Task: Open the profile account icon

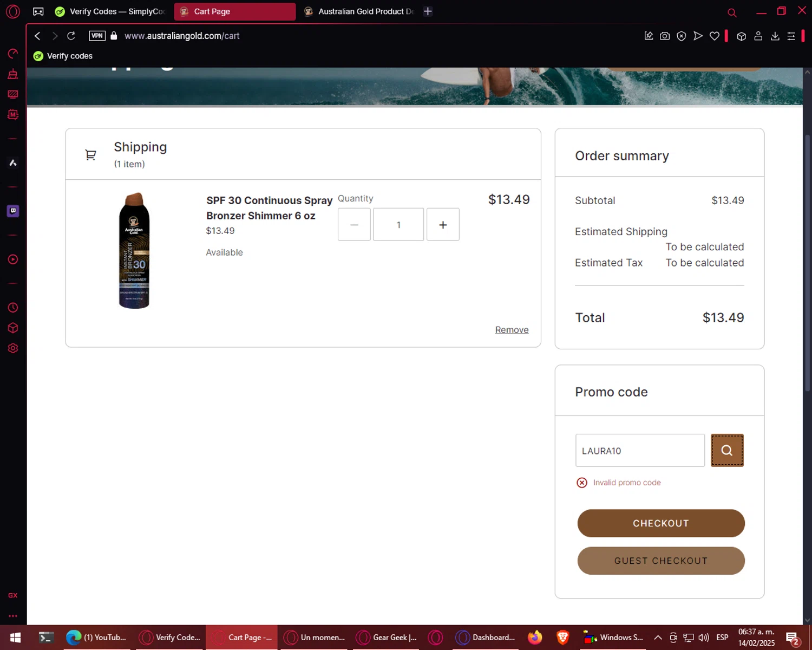Action: (758, 36)
